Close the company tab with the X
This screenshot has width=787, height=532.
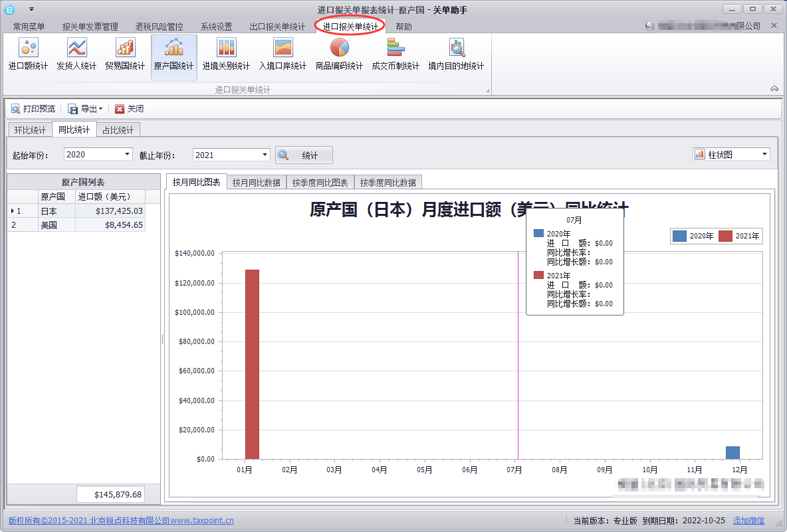(774, 26)
